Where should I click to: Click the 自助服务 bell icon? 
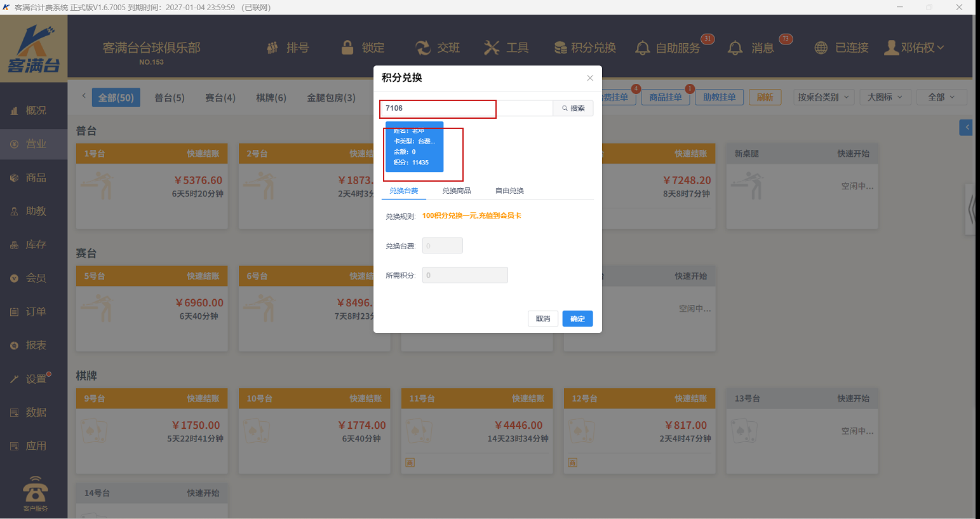[x=643, y=48]
